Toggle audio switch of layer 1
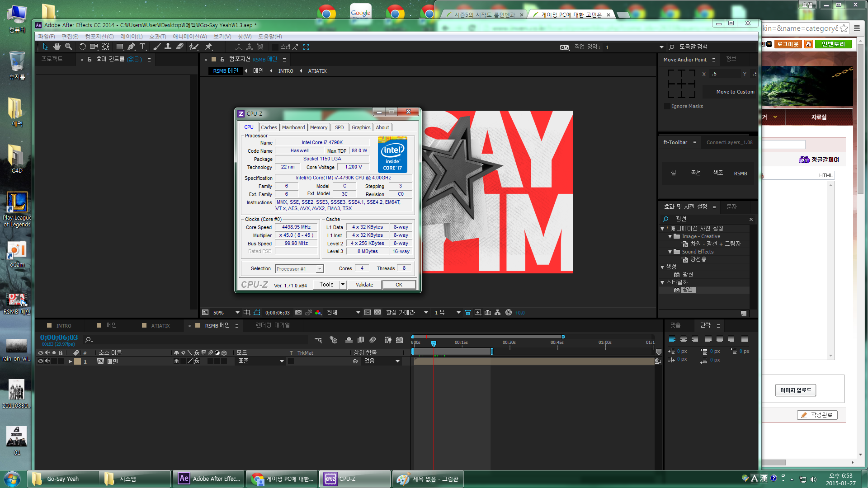 click(47, 361)
